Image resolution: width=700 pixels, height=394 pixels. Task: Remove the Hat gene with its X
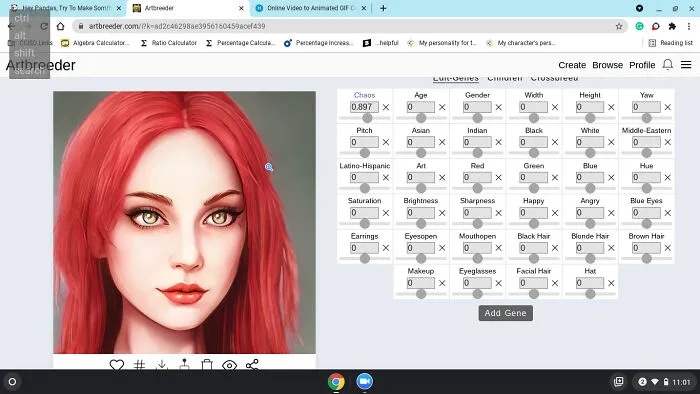coord(611,283)
